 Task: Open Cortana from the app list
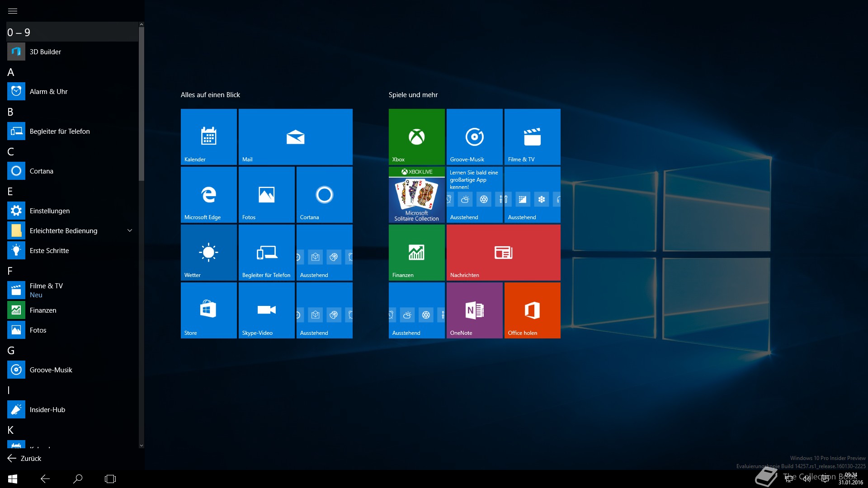click(72, 171)
